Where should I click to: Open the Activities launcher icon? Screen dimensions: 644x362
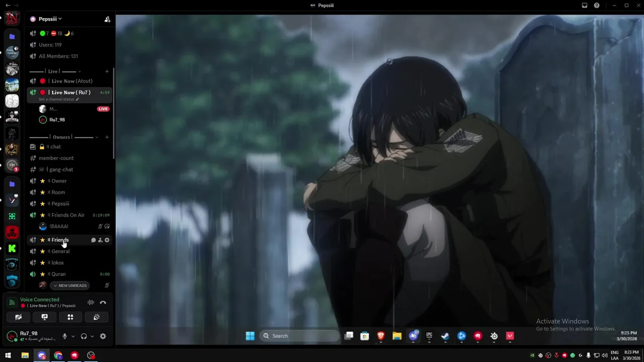[x=70, y=317]
